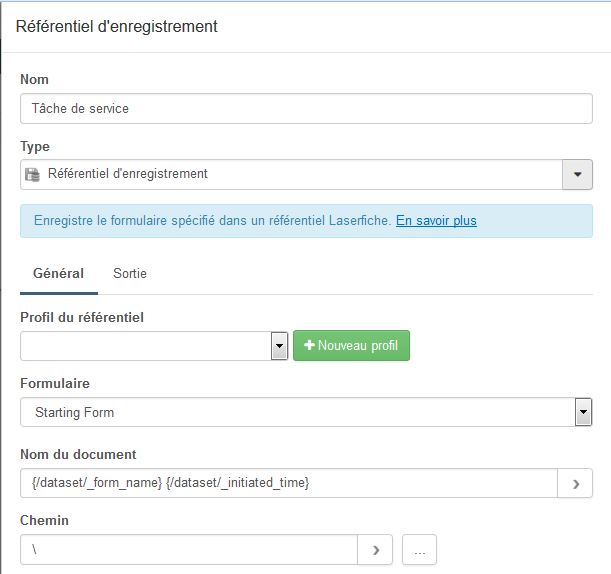Click the Référentiel d'enregistrement panel title
The width and height of the screenshot is (611, 574).
tap(117, 27)
